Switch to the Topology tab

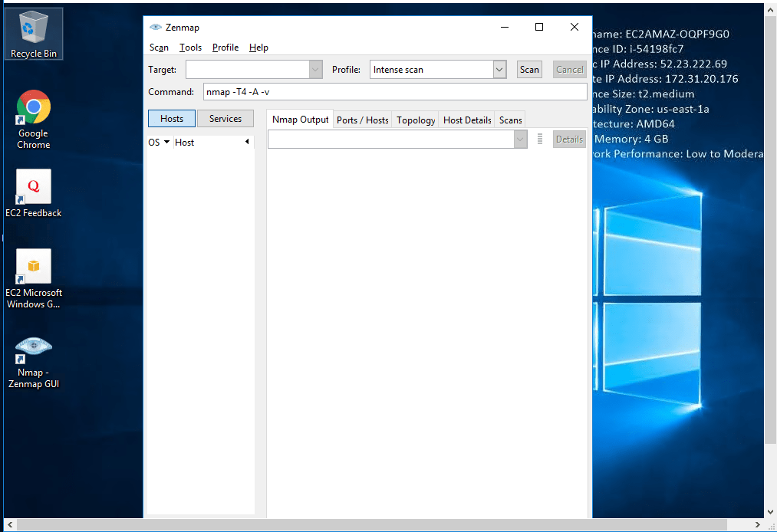tap(416, 120)
